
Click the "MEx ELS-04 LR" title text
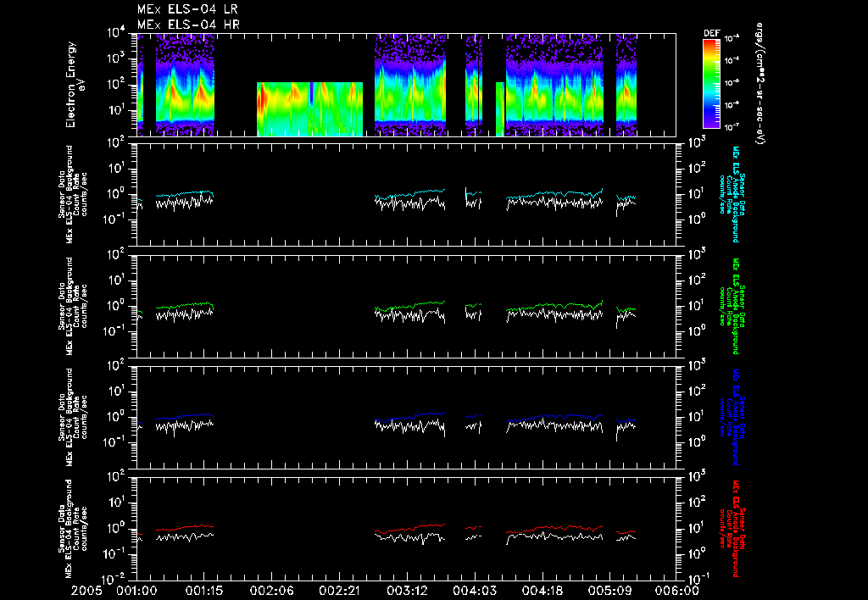[x=187, y=9]
